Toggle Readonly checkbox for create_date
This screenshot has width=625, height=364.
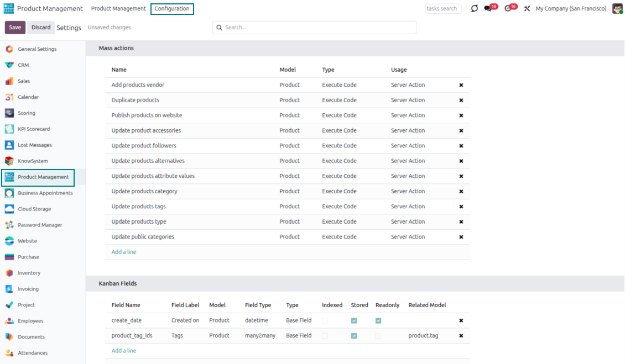point(378,320)
